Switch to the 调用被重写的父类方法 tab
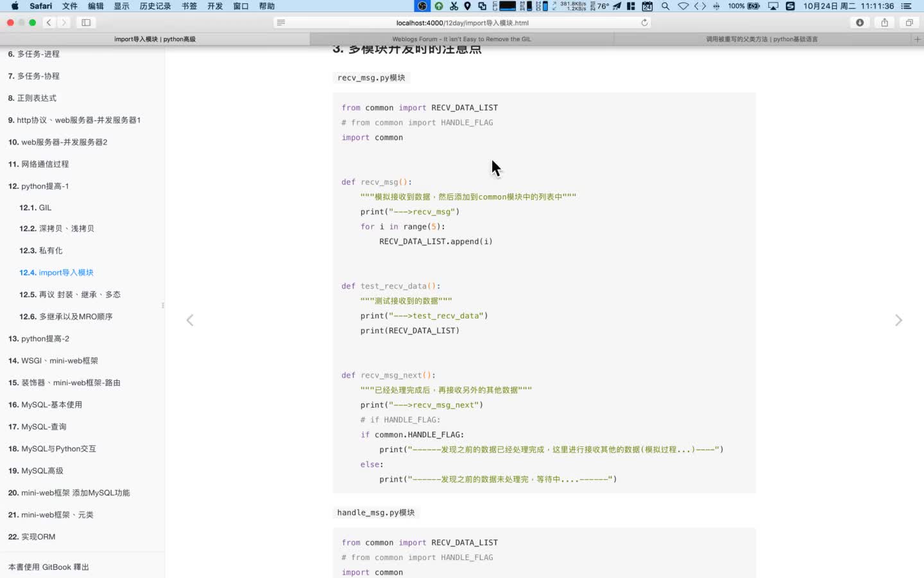This screenshot has width=924, height=578. (762, 39)
